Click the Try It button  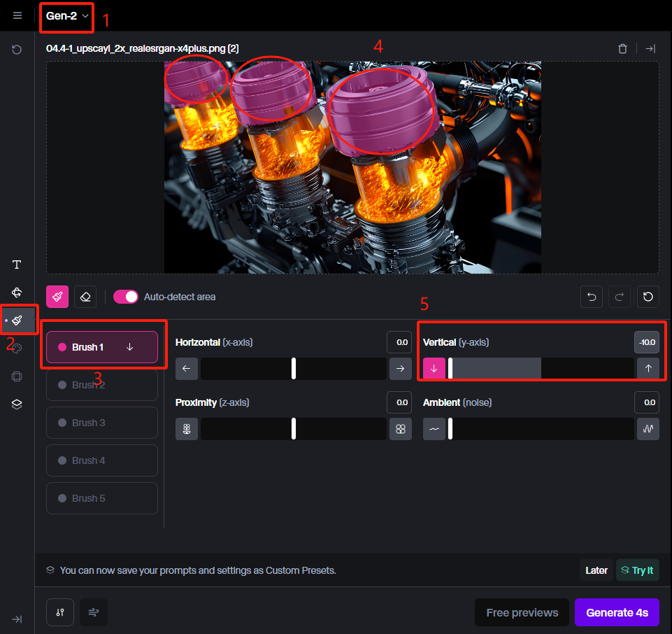click(x=637, y=570)
